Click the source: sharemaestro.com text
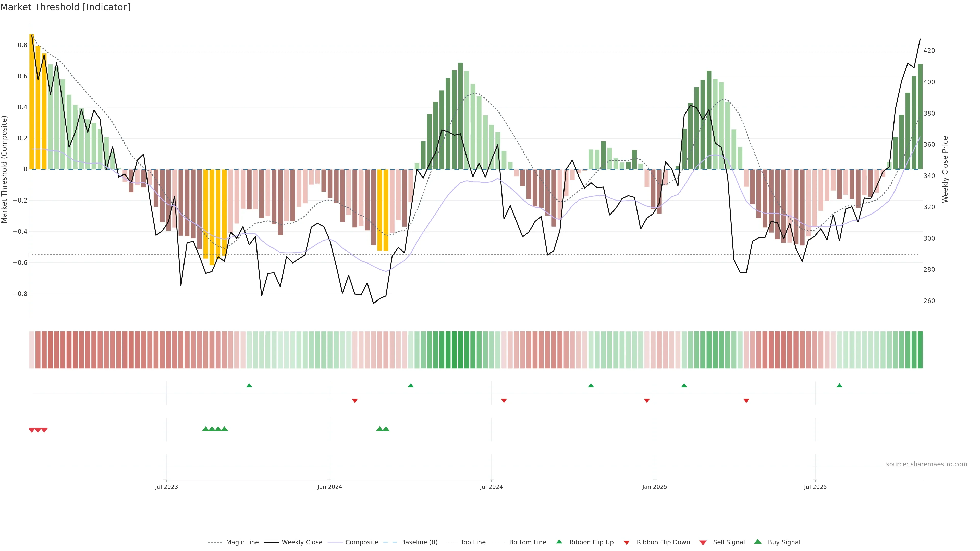The height and width of the screenshot is (551, 980). [x=926, y=464]
